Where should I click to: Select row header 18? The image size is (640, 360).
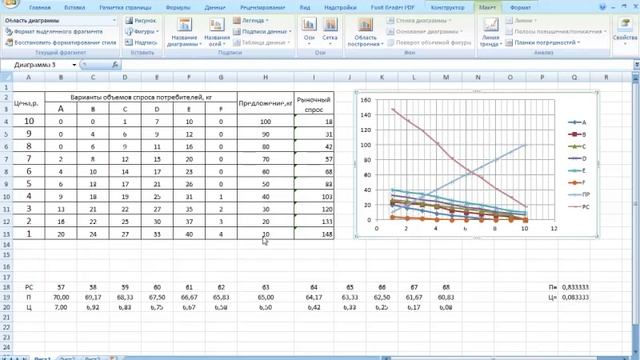click(6, 287)
